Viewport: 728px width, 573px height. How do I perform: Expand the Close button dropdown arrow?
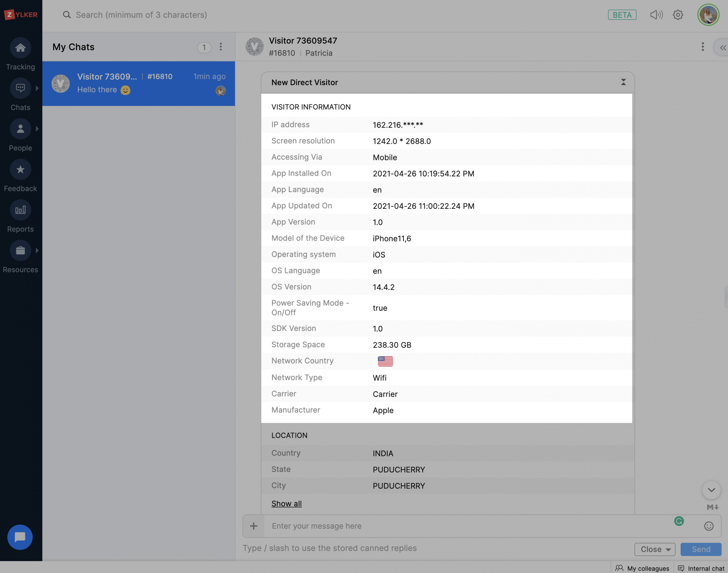[668, 550]
